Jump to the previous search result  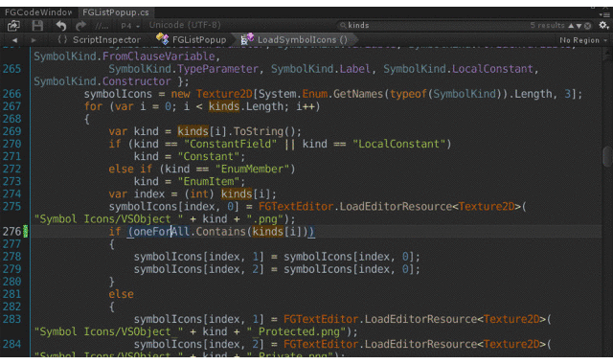pos(571,26)
